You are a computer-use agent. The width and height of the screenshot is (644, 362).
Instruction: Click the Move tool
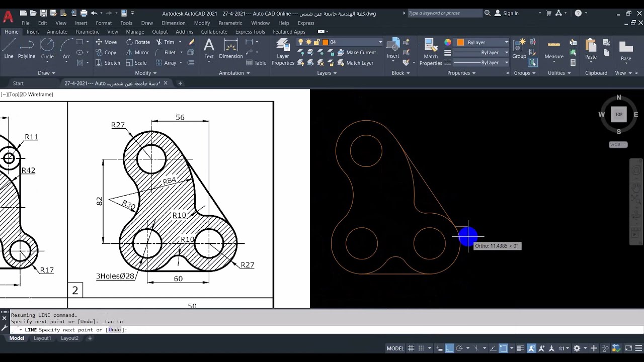[106, 42]
